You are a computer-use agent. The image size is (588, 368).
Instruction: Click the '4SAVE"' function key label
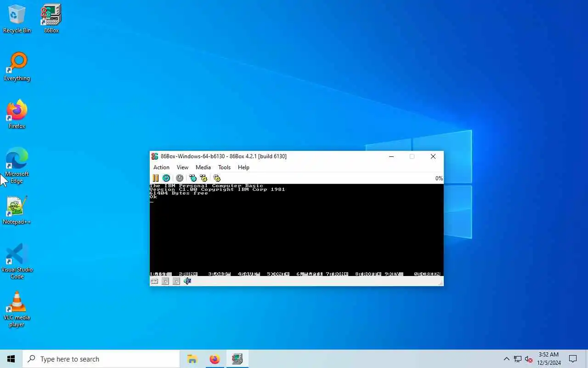pos(249,274)
